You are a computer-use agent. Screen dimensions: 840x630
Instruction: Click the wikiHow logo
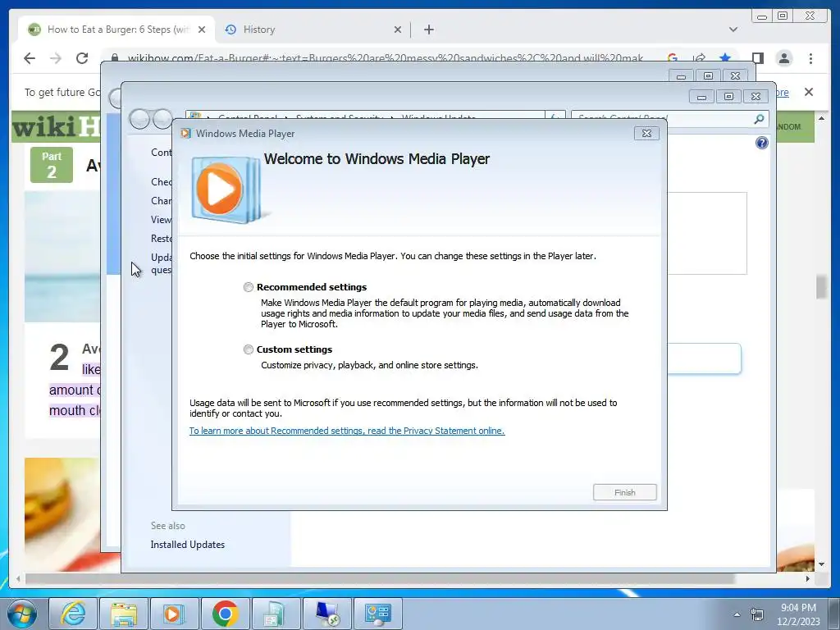56,127
